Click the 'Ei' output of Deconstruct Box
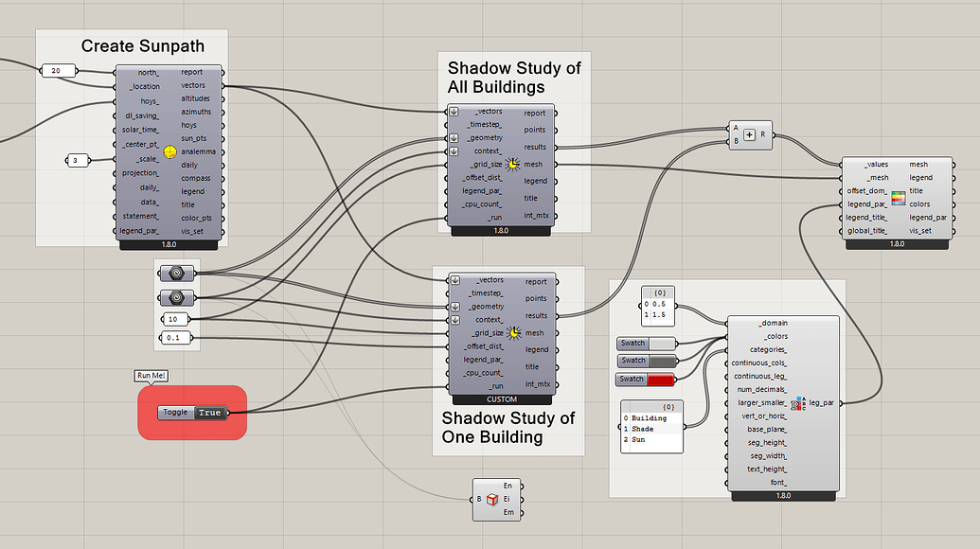The height and width of the screenshot is (549, 980). tap(508, 499)
